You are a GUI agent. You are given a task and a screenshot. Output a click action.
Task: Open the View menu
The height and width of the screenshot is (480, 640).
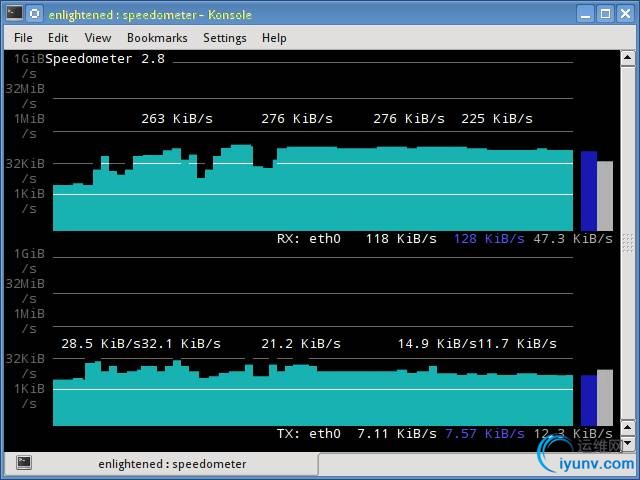point(98,38)
